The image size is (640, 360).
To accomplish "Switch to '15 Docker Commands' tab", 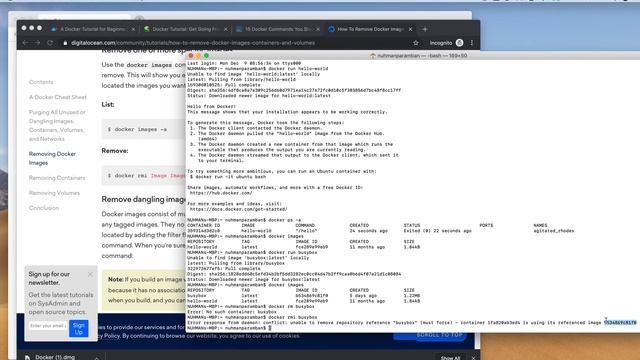I will 278,29.
